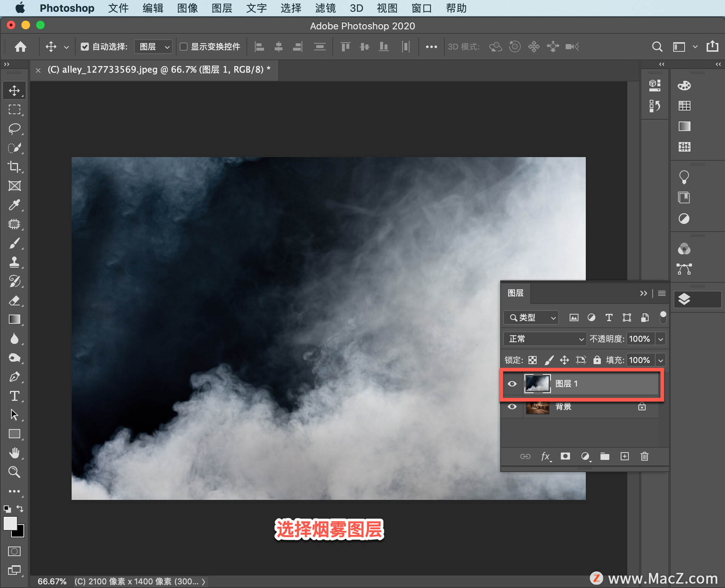Hide 图层 1 with its eye icon
This screenshot has width=725, height=588.
tap(512, 384)
